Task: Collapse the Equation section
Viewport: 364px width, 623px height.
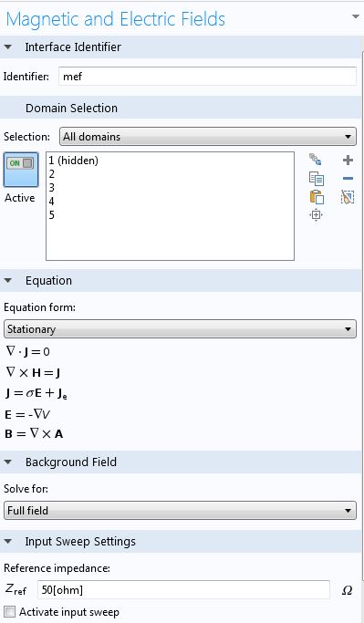Action: coord(7,281)
